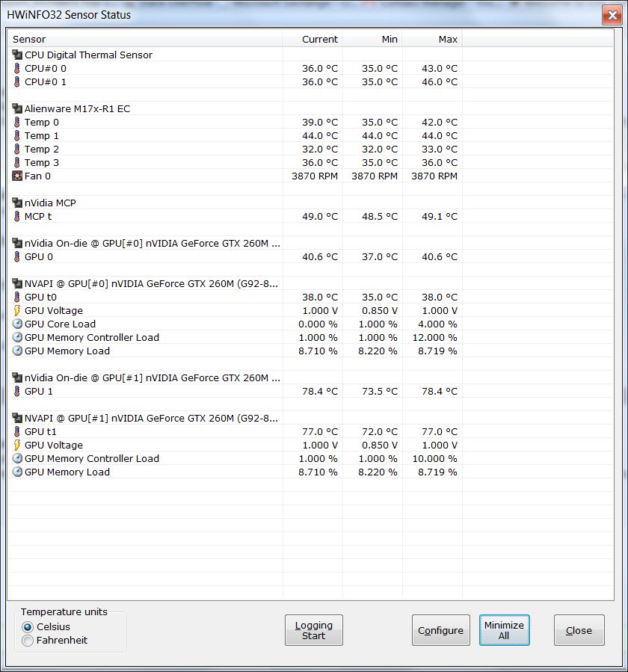Click GPU 0 min value 37.0 °C

[x=380, y=256]
